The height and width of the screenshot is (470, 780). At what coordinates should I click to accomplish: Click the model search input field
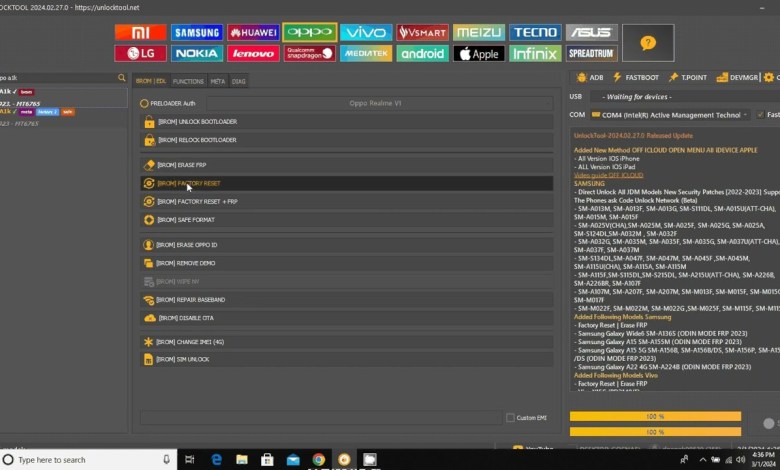[x=58, y=78]
